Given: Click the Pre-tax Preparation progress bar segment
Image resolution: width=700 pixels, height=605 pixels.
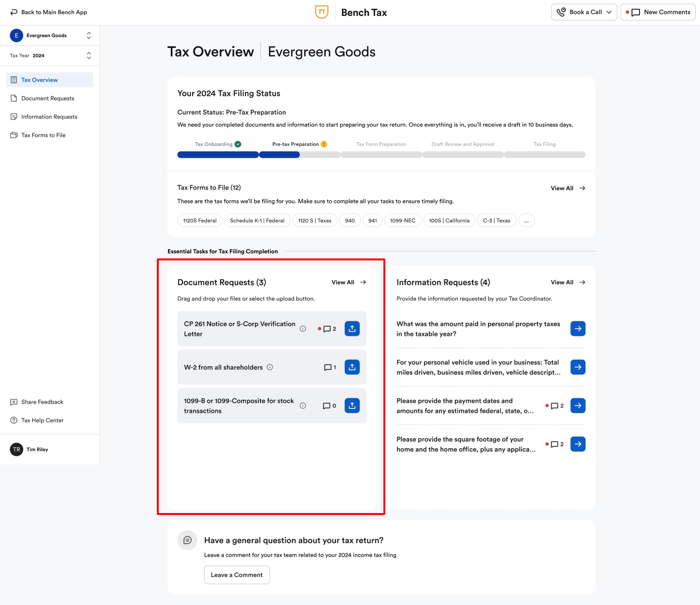Looking at the screenshot, I should 300,155.
